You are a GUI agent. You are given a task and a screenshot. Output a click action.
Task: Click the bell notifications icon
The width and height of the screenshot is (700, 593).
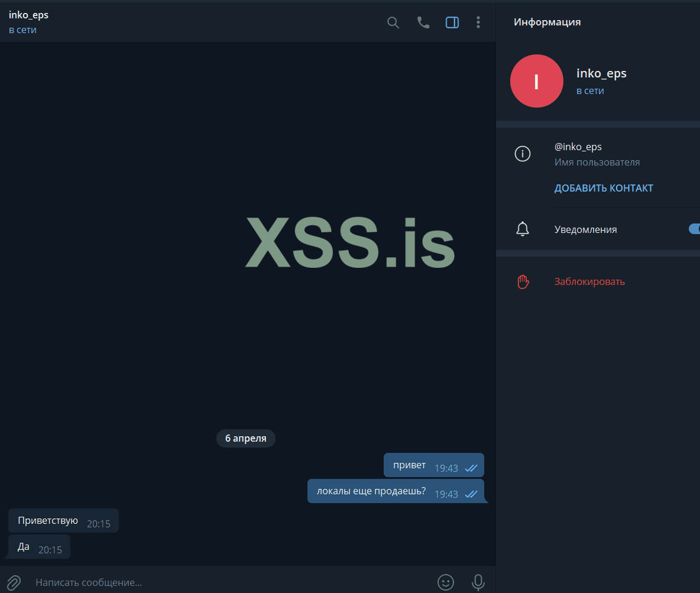(522, 229)
